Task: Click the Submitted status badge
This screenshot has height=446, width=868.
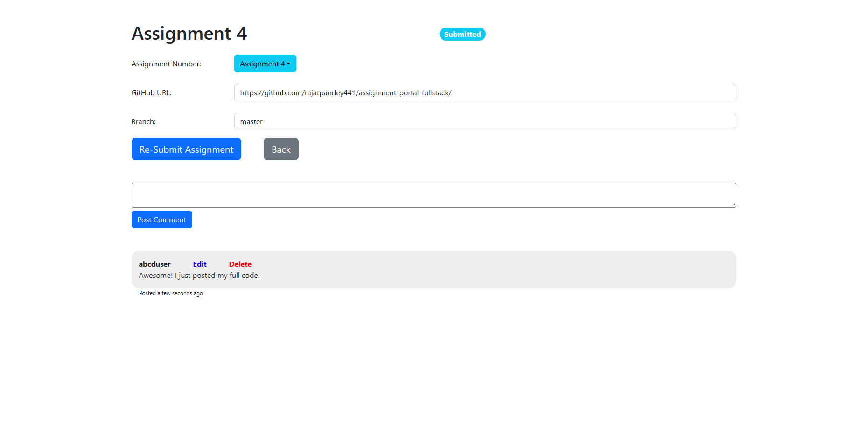Action: coord(462,34)
